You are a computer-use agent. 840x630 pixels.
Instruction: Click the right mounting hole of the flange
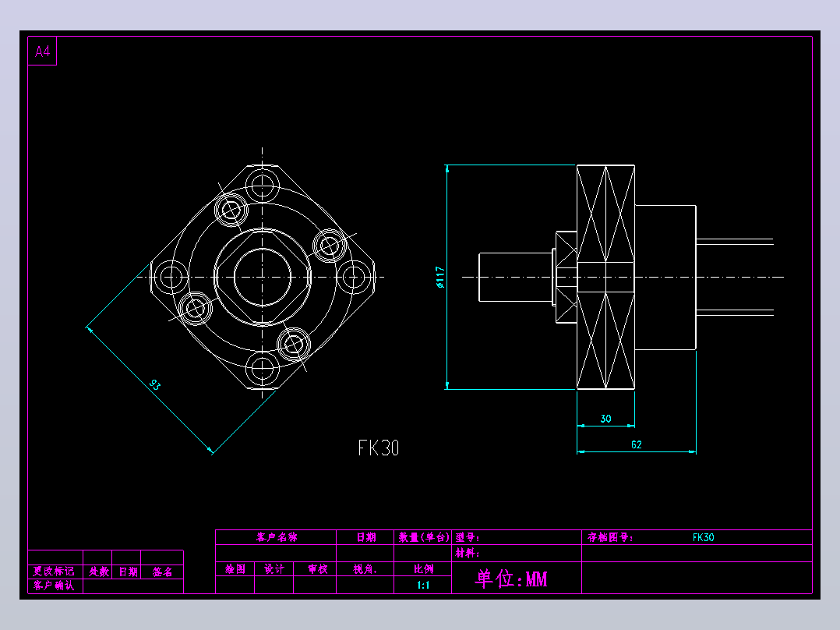354,278
